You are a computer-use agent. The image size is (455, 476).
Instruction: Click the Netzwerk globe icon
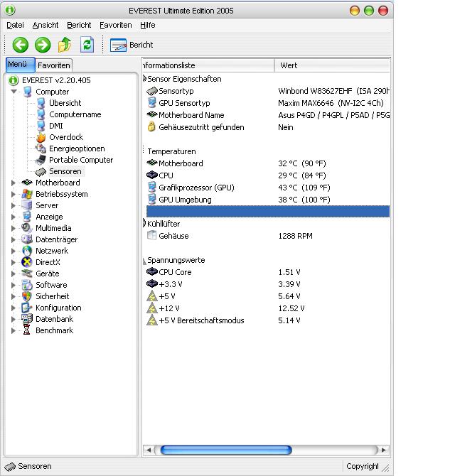click(27, 251)
